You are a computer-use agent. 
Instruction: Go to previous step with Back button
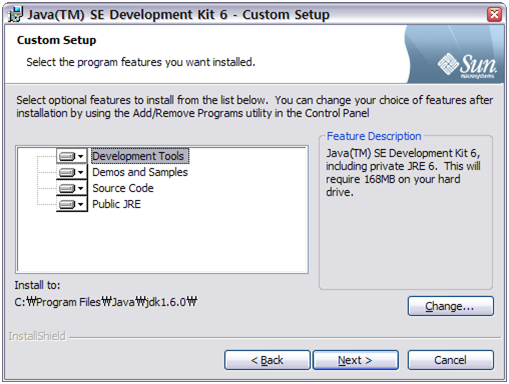click(x=267, y=360)
